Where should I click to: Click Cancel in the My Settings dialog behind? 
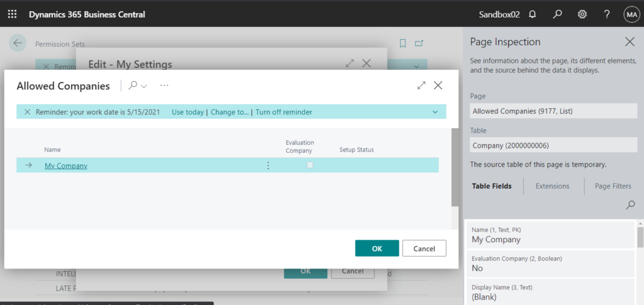[x=353, y=271]
